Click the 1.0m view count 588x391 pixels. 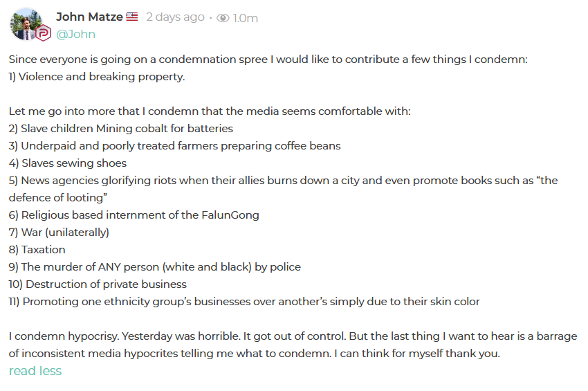tap(246, 18)
